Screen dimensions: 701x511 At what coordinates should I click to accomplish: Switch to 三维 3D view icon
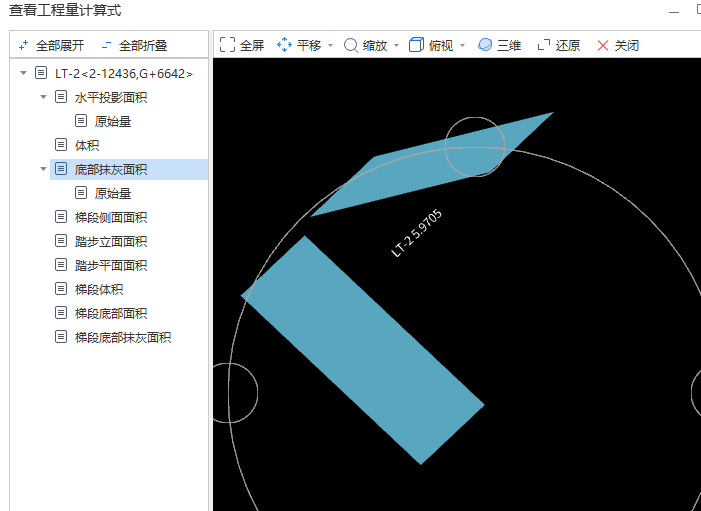pos(485,45)
